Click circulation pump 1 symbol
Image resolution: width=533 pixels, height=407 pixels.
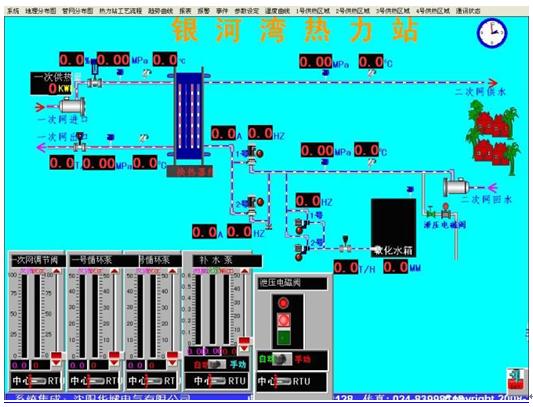pyautogui.click(x=254, y=154)
